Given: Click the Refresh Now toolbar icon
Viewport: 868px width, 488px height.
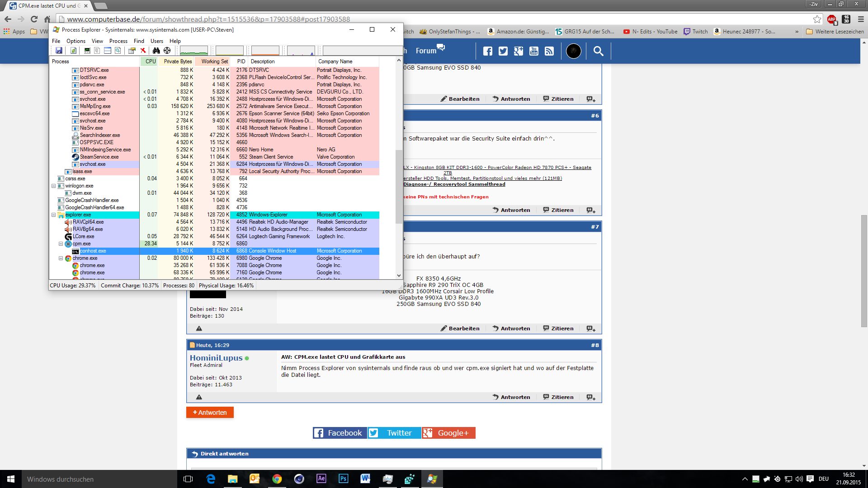Looking at the screenshot, I should (73, 51).
